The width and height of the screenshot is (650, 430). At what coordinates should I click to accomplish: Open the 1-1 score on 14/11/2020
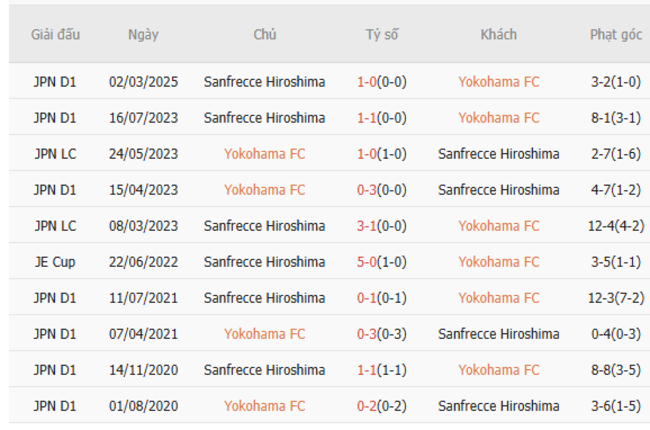pyautogui.click(x=367, y=370)
